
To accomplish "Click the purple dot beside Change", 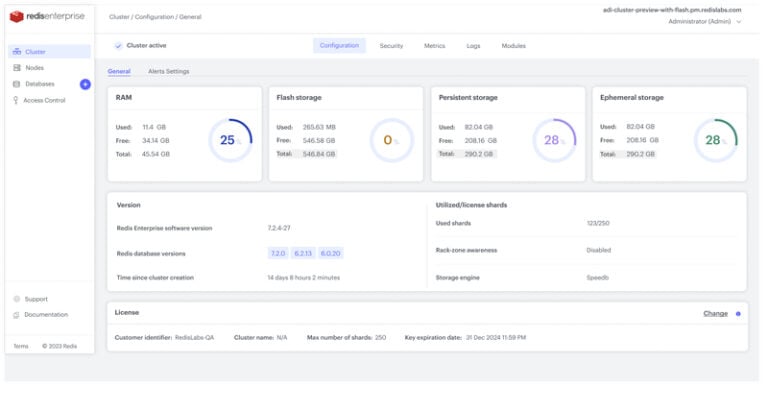I will click(738, 313).
